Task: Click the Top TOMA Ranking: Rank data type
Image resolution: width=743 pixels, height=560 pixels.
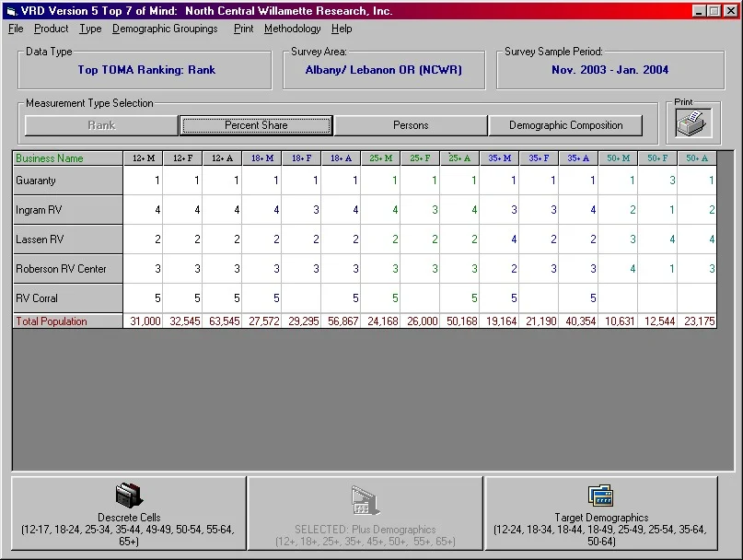Action: (146, 70)
